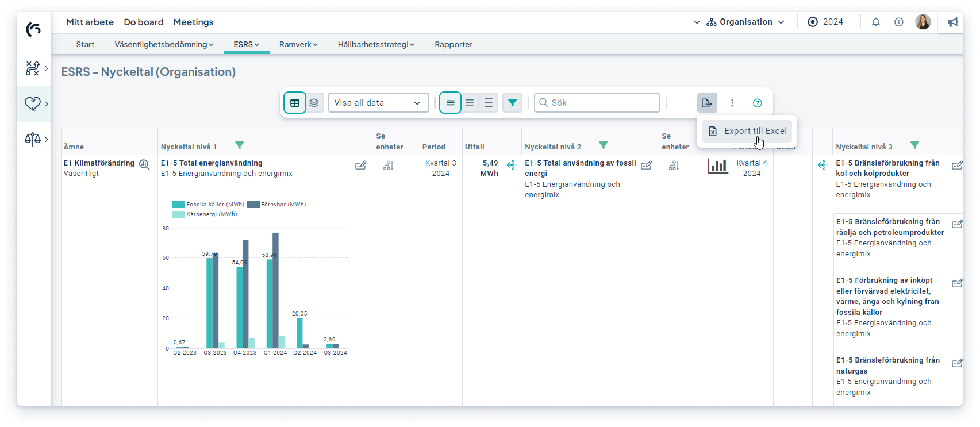
Task: Open Meetings
Action: point(193,22)
